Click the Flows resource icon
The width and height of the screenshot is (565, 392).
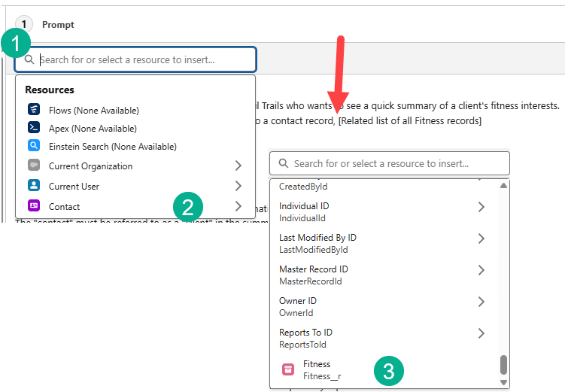(x=34, y=110)
